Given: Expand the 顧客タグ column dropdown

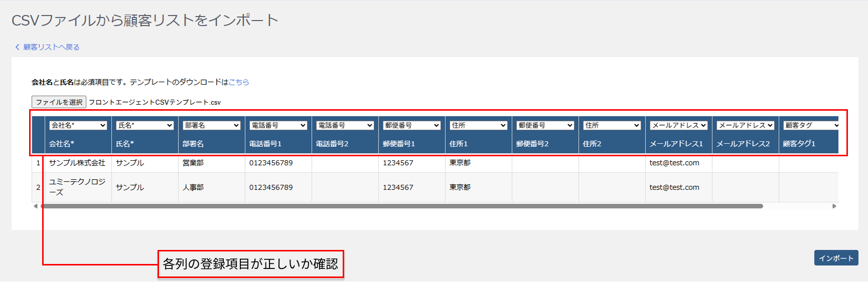Looking at the screenshot, I should coord(810,125).
